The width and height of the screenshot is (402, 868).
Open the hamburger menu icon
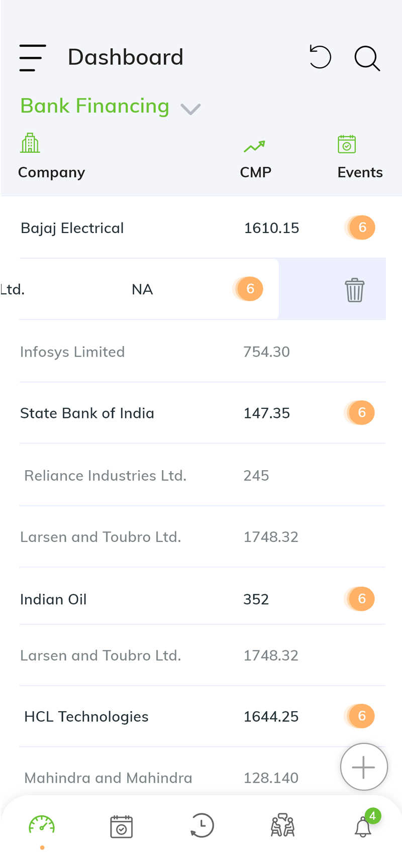33,57
